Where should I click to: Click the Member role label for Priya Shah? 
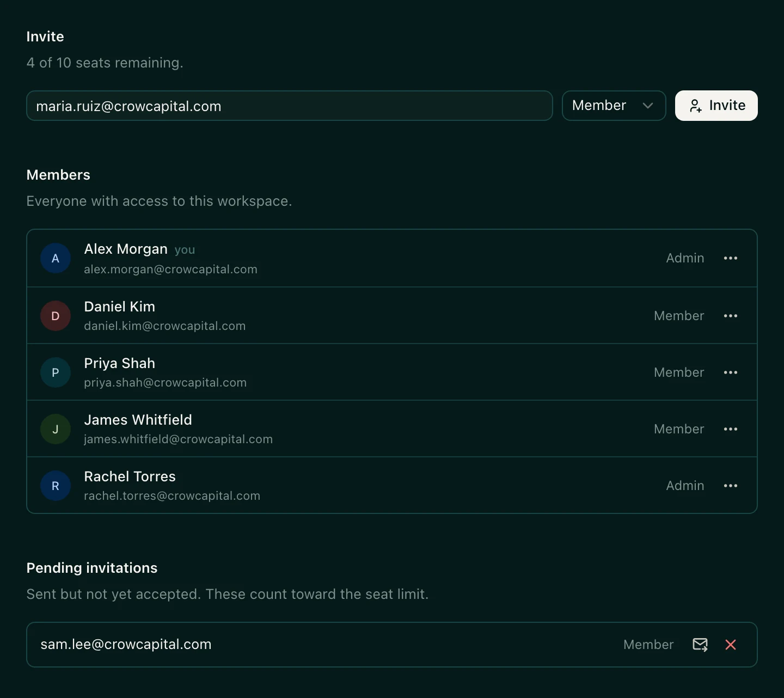679,372
